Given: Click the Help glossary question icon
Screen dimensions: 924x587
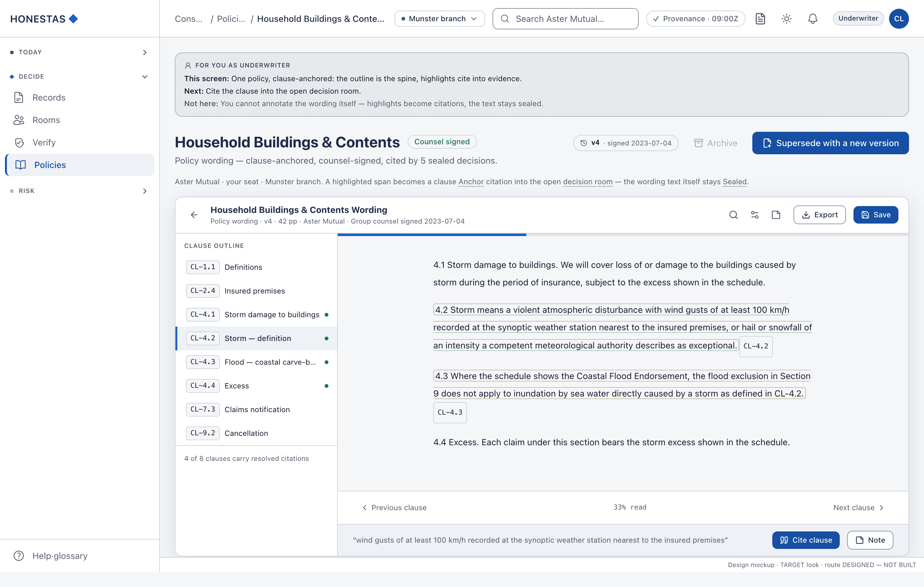Looking at the screenshot, I should [x=19, y=555].
